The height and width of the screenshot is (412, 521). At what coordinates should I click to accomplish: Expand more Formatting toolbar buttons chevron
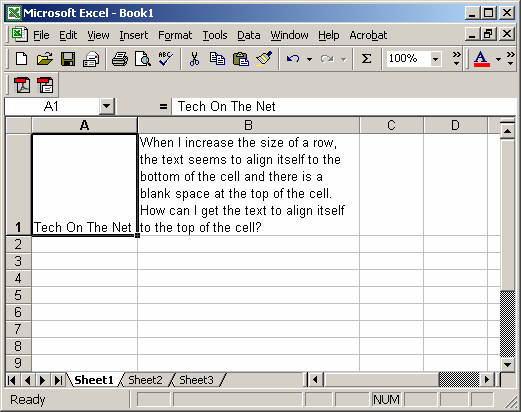click(x=510, y=59)
